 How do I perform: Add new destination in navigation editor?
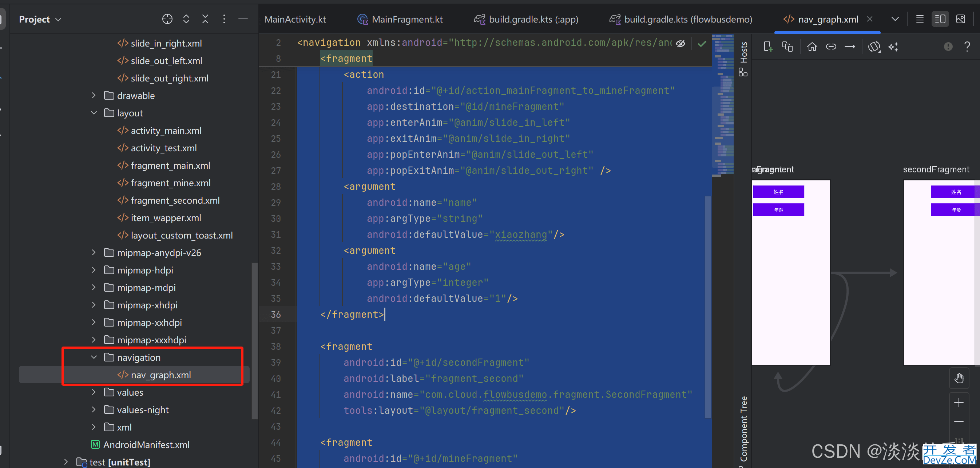point(768,47)
